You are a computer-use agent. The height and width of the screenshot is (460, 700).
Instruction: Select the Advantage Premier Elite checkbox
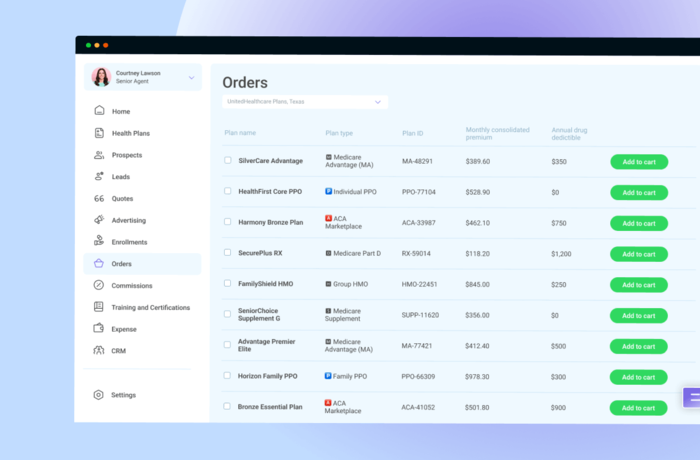(x=227, y=345)
